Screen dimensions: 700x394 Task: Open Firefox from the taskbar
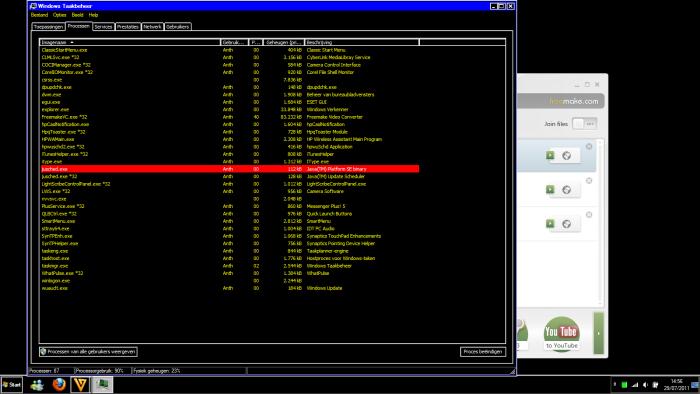(x=59, y=384)
